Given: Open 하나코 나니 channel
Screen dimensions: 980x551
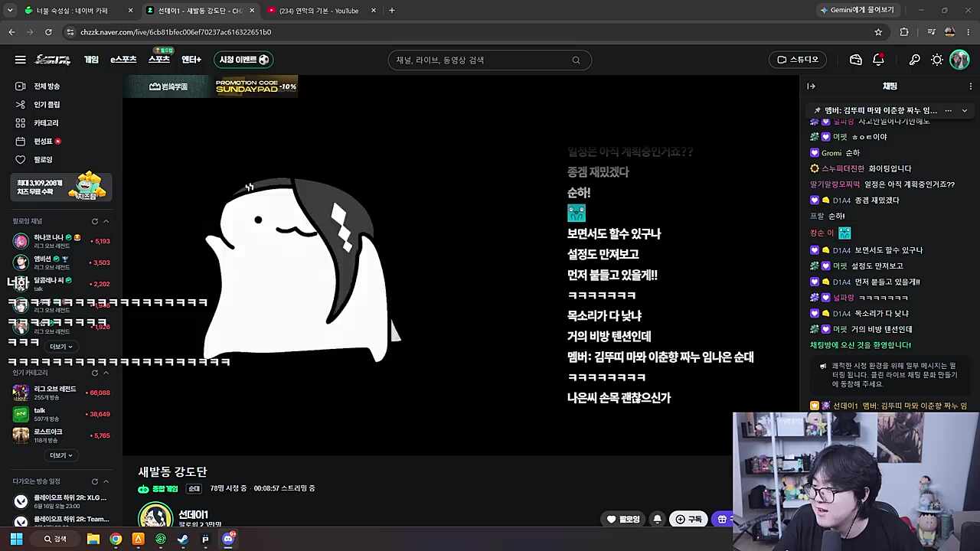Looking at the screenshot, I should (x=61, y=241).
